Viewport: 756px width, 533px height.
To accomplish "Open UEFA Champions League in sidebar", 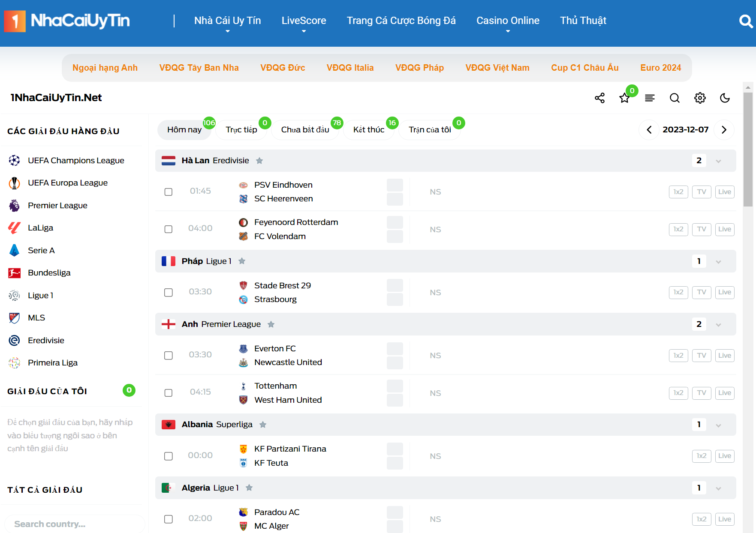I will coord(76,160).
